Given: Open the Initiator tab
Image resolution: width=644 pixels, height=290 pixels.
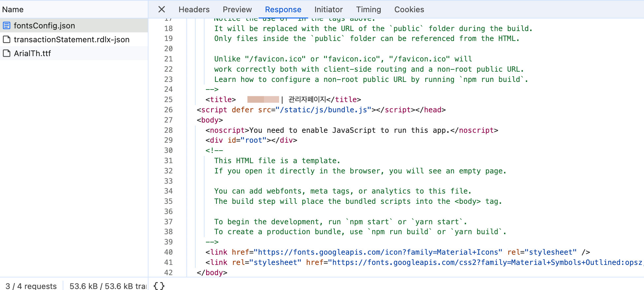Looking at the screenshot, I should tap(329, 9).
